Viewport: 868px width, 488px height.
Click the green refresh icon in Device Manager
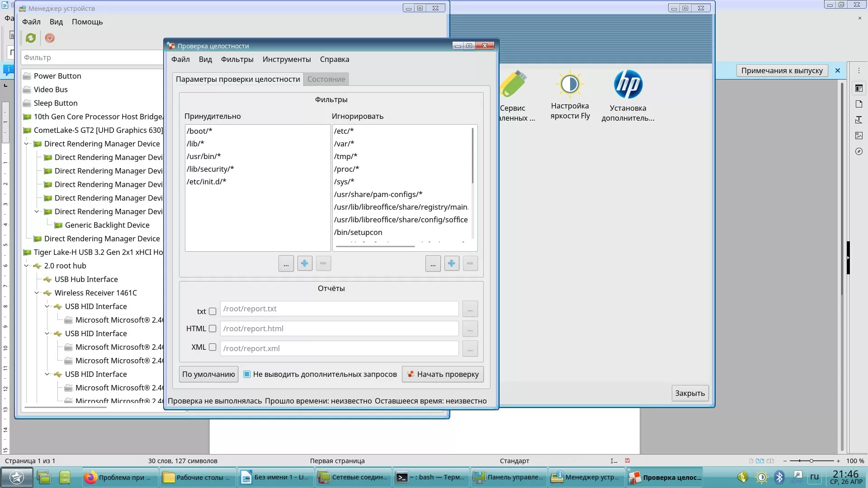(x=31, y=38)
